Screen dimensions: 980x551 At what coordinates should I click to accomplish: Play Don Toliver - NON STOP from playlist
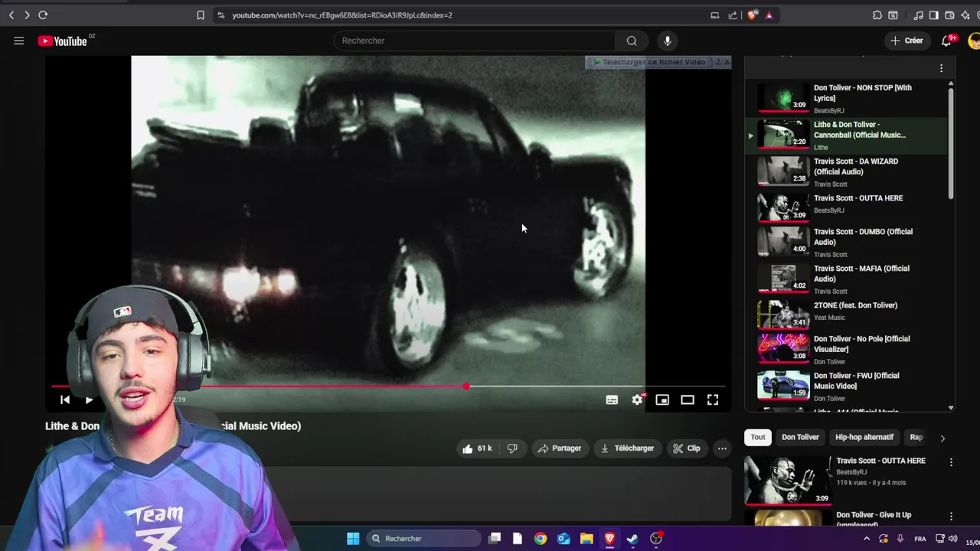(x=846, y=99)
